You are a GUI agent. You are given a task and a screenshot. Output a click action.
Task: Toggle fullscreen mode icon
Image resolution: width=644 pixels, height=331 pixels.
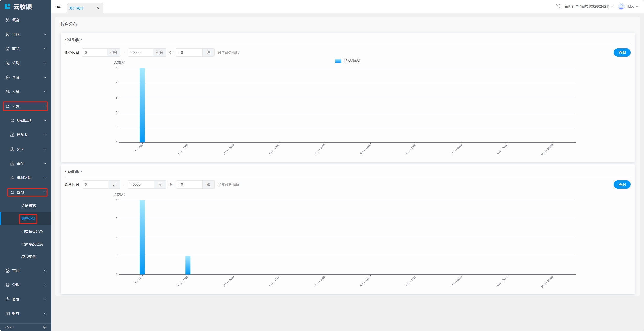[558, 6]
